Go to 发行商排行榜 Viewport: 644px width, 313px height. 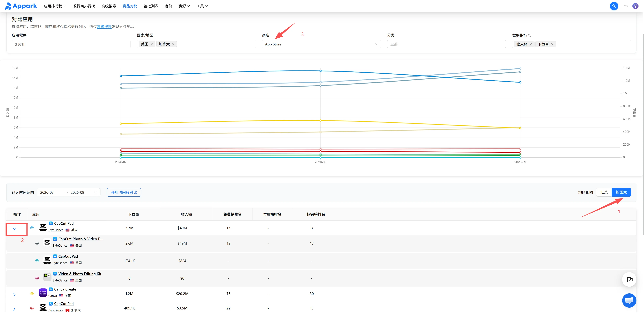point(84,6)
